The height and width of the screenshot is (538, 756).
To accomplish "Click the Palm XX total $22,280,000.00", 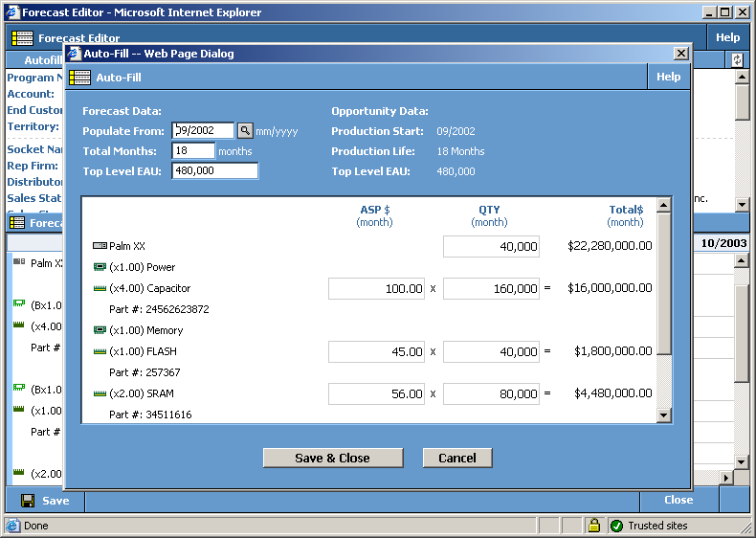I will point(610,246).
